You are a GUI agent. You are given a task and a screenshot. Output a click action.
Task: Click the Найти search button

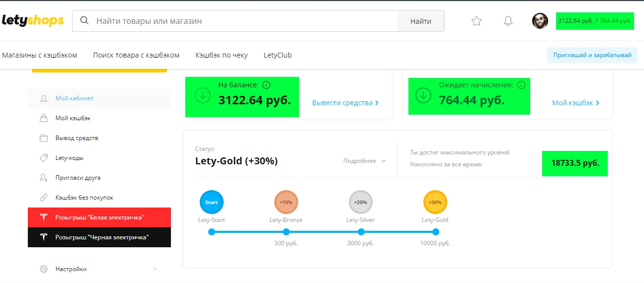click(x=421, y=21)
